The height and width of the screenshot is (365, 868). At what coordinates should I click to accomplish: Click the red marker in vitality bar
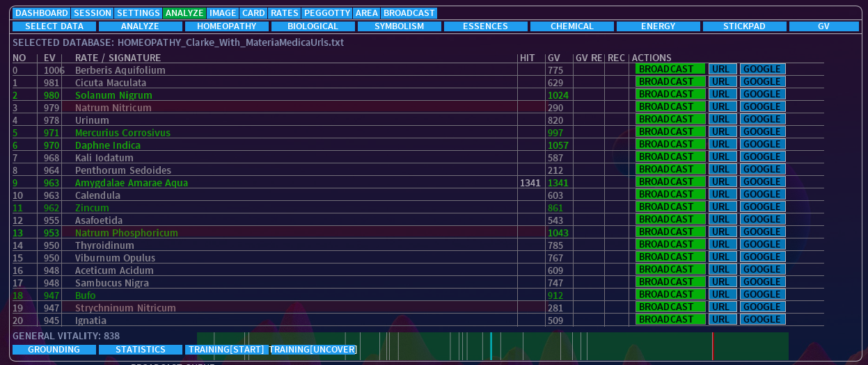coord(713,346)
